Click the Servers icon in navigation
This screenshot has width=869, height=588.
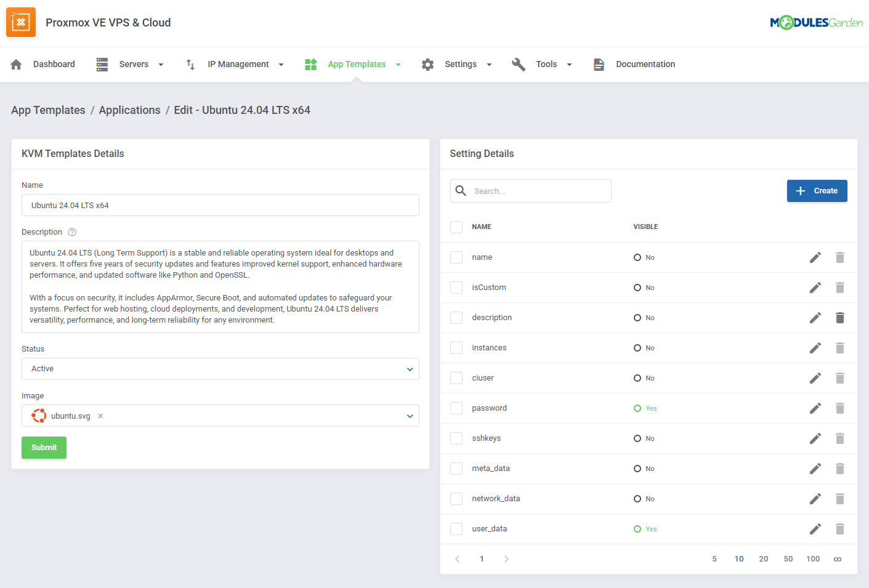[102, 63]
